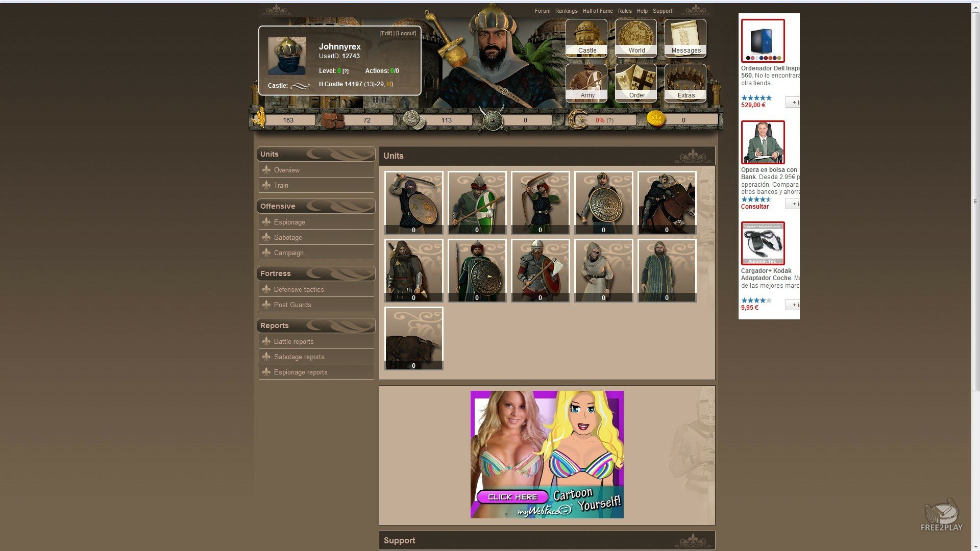Click the Level help question mark
Viewport: 980px width, 551px height.
[346, 71]
